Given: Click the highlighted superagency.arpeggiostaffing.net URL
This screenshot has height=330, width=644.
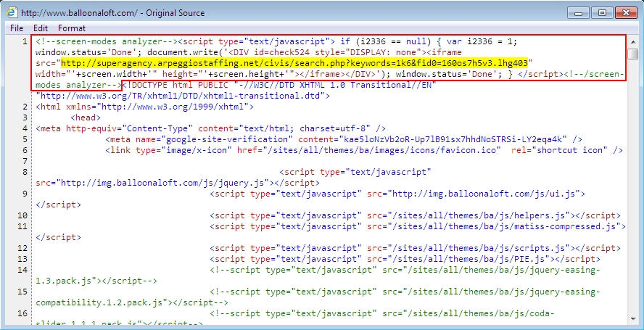Looking at the screenshot, I should coord(294,63).
